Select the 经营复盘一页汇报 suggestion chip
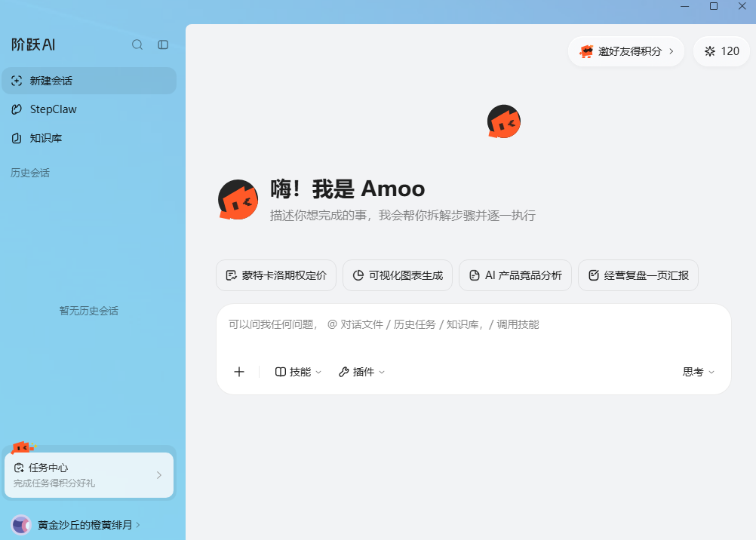The height and width of the screenshot is (540, 756). pyautogui.click(x=638, y=275)
